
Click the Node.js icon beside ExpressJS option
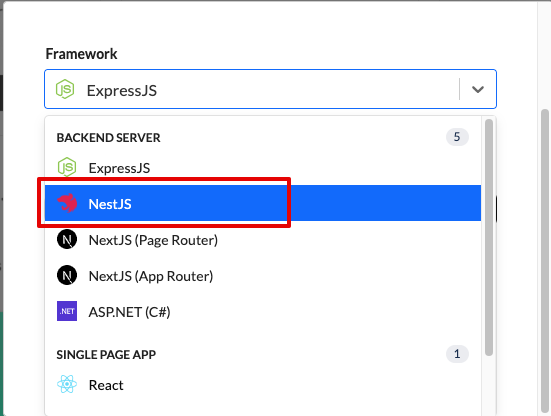click(x=67, y=167)
